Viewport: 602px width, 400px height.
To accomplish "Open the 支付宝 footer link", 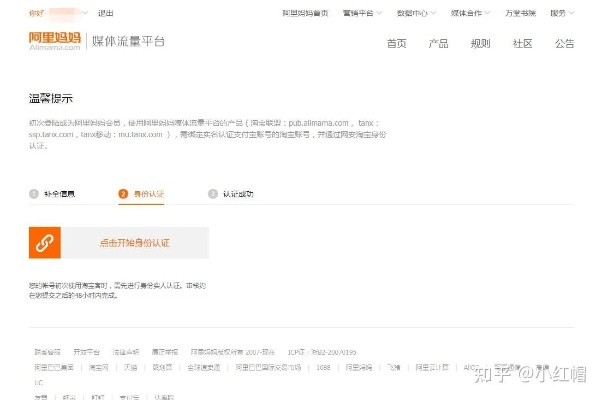I will tap(129, 397).
